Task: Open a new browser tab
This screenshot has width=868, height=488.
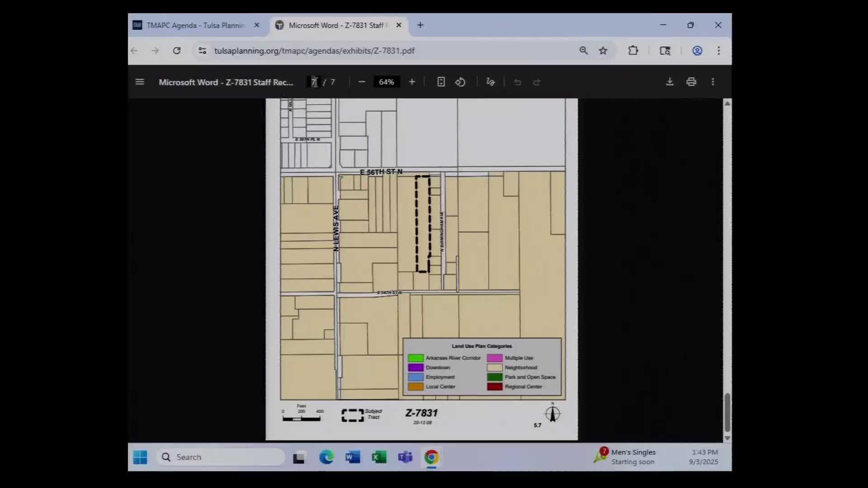Action: (420, 25)
